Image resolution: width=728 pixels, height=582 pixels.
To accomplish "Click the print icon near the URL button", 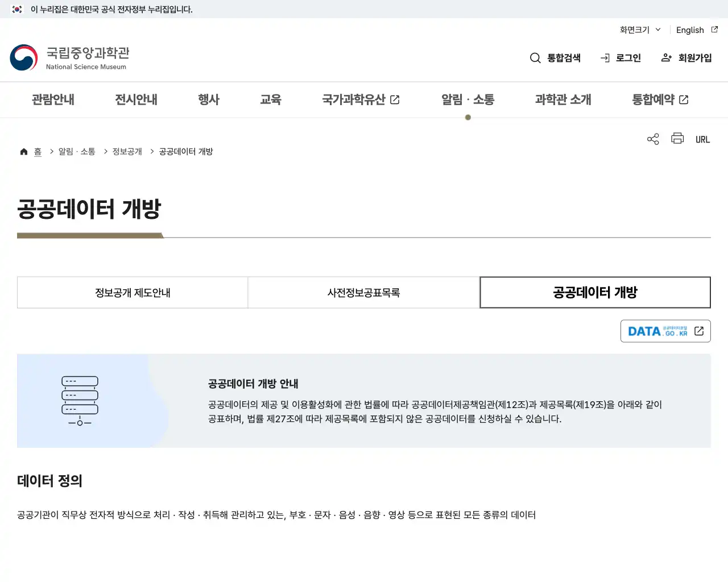I will click(x=677, y=139).
